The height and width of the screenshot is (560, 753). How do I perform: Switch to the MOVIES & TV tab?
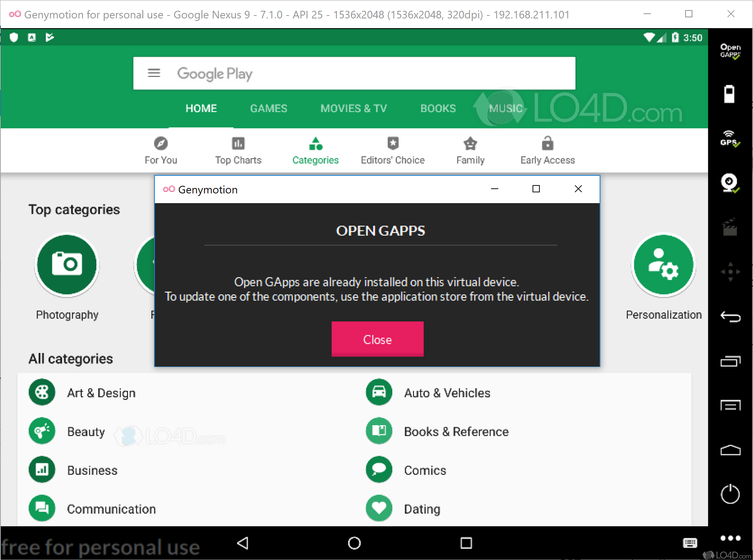[353, 108]
